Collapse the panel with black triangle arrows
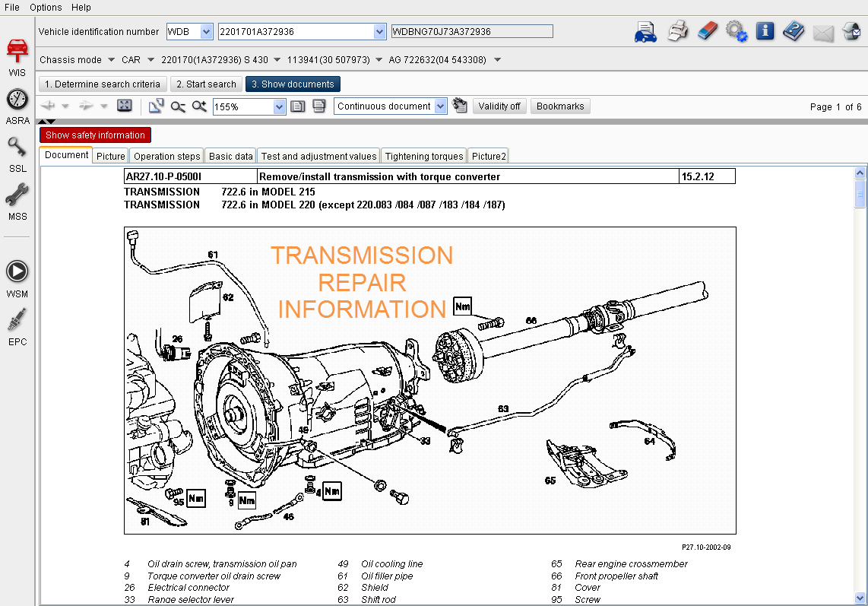Image resolution: width=868 pixels, height=606 pixels. tap(47, 122)
